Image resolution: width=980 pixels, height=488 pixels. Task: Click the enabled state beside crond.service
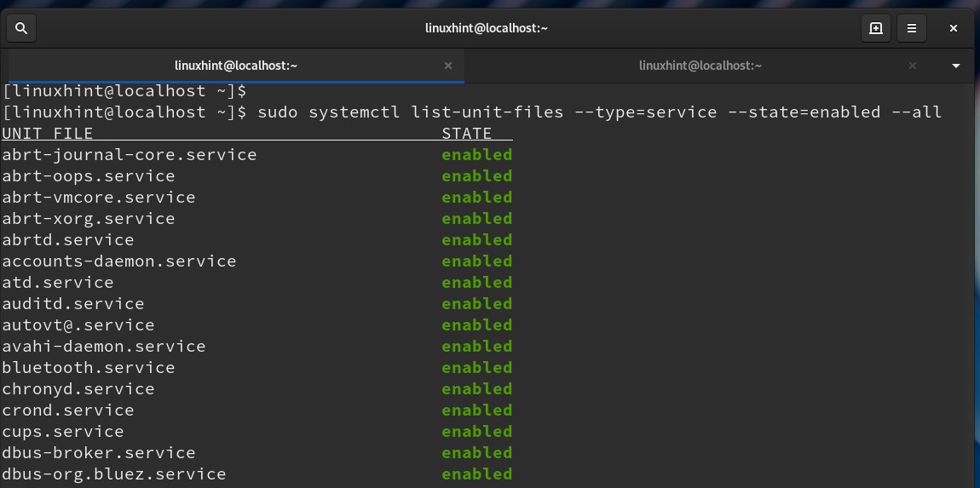[476, 410]
